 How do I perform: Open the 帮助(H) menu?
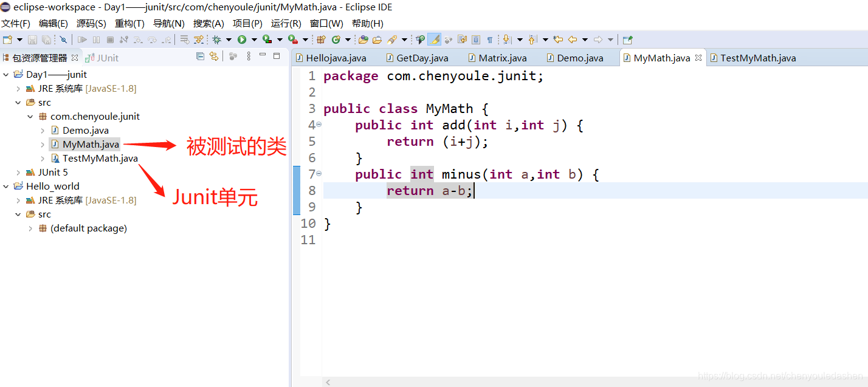click(x=368, y=23)
